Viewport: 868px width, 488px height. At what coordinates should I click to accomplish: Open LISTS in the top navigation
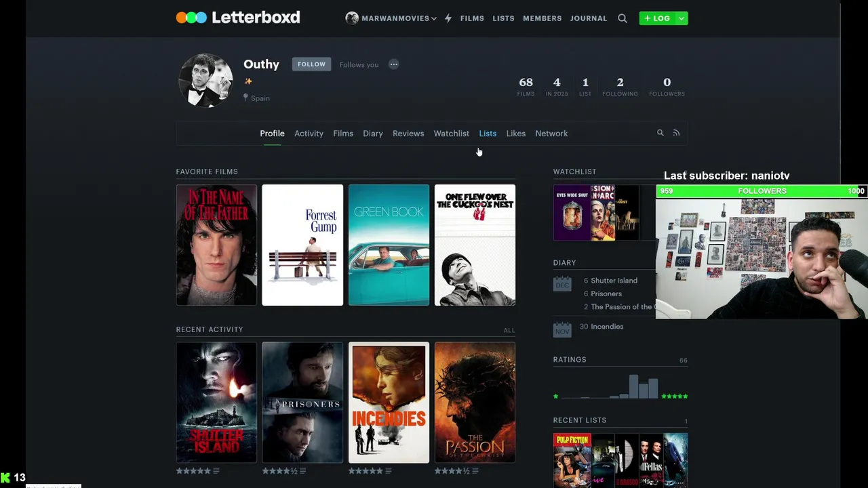coord(503,18)
